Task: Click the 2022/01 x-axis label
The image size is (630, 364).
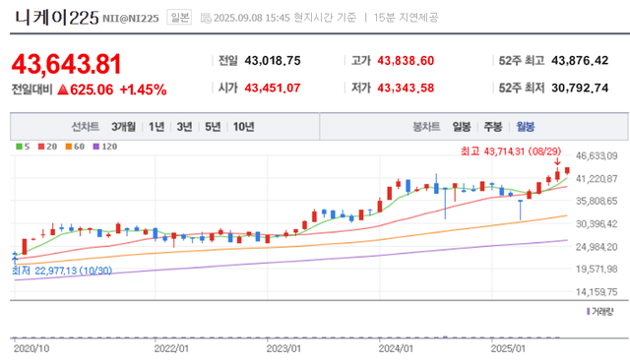Action: [x=171, y=348]
